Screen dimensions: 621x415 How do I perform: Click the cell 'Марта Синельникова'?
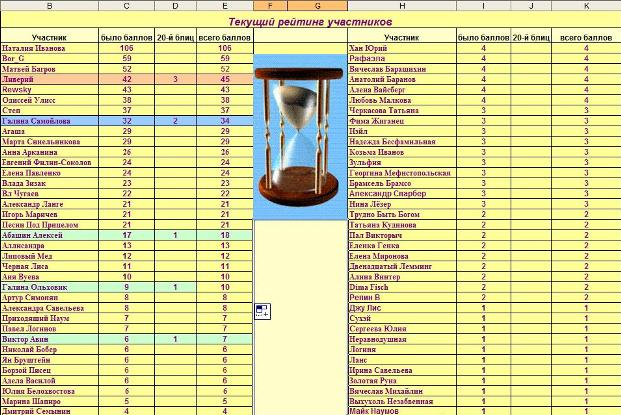tap(50, 142)
